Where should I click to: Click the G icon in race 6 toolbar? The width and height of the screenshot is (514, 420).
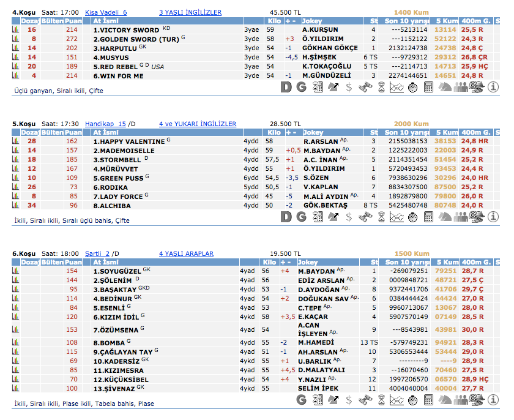301,400
